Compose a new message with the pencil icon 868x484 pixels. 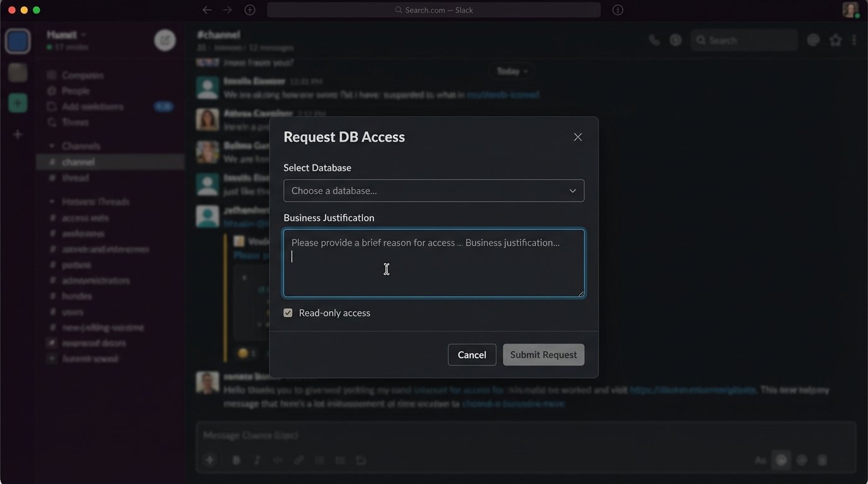point(164,40)
